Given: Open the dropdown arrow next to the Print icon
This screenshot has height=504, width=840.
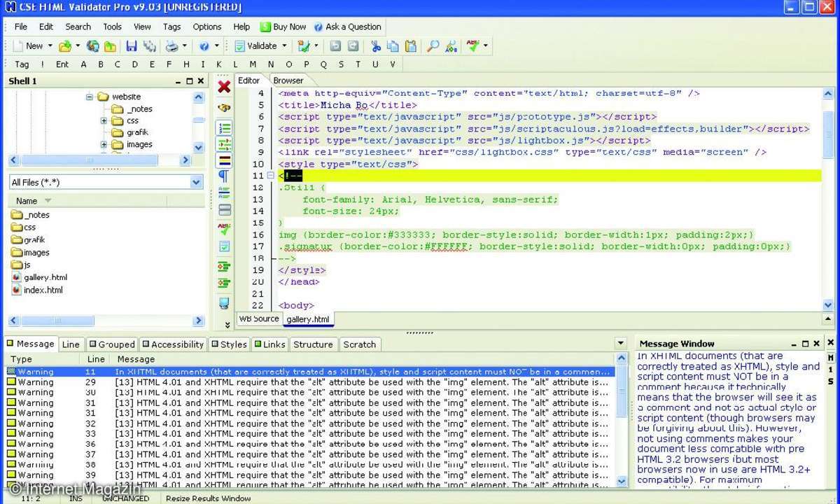Looking at the screenshot, I should pyautogui.click(x=185, y=46).
